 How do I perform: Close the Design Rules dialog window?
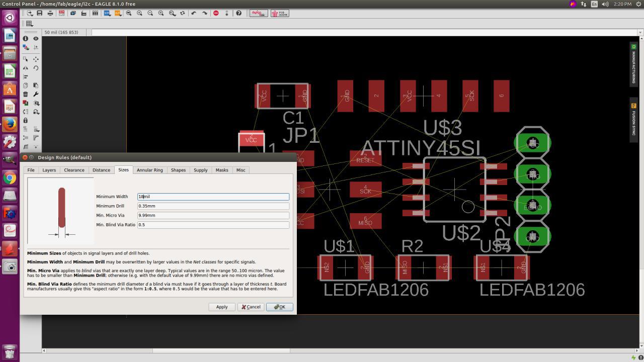25,157
